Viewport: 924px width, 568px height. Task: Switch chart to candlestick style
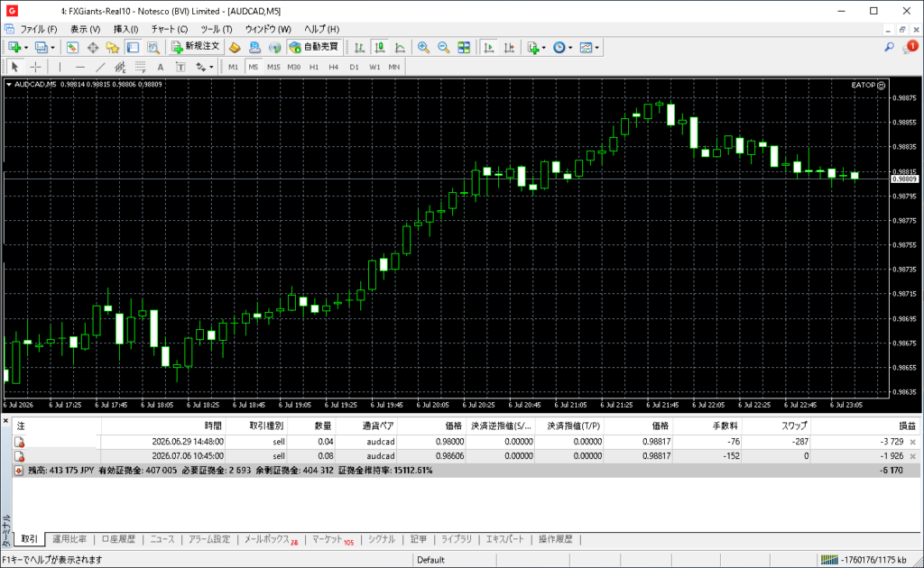click(380, 48)
